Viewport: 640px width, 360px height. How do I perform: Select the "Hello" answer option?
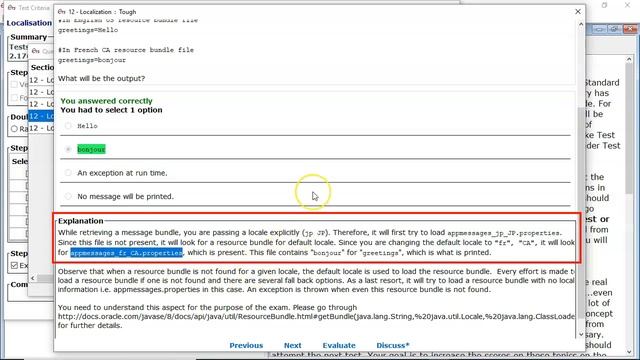click(x=68, y=126)
